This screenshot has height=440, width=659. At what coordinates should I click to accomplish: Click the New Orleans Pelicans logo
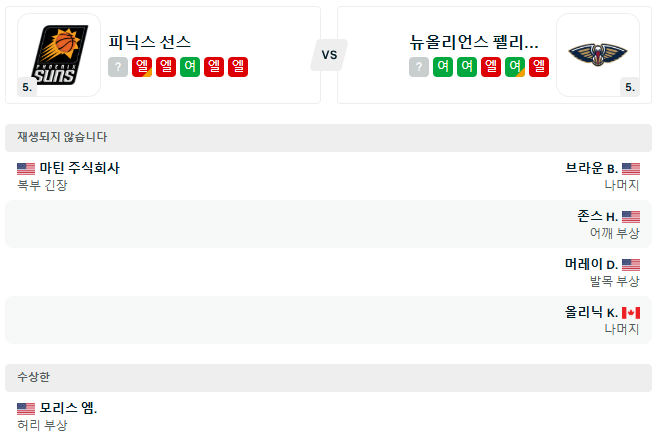pyautogui.click(x=597, y=54)
